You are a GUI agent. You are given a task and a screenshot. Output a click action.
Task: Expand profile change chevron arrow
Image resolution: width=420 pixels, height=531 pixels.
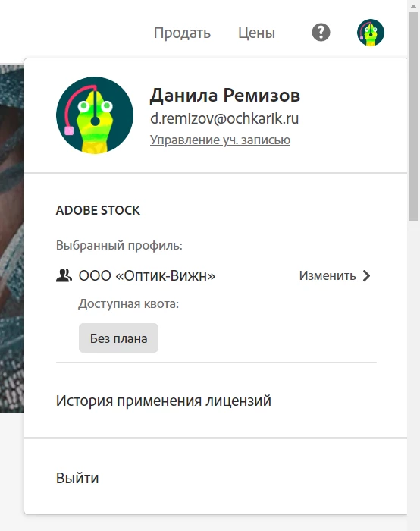click(x=366, y=275)
